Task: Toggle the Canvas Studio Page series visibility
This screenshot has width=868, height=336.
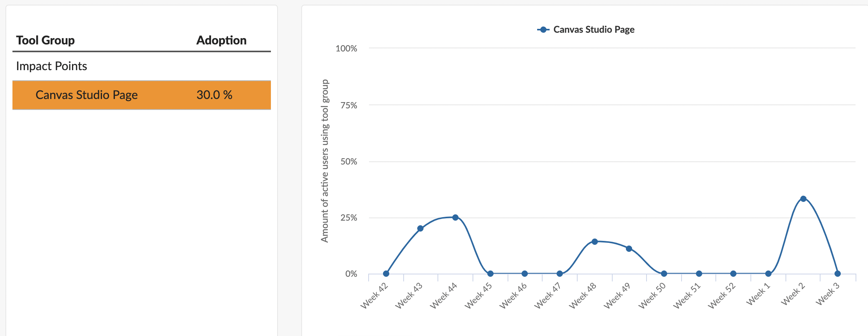Action: click(593, 29)
